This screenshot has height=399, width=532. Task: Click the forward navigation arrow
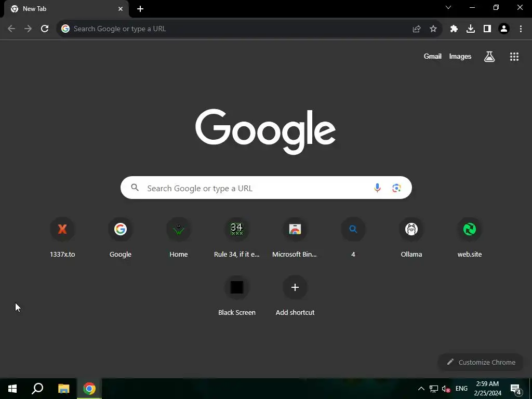pos(28,29)
